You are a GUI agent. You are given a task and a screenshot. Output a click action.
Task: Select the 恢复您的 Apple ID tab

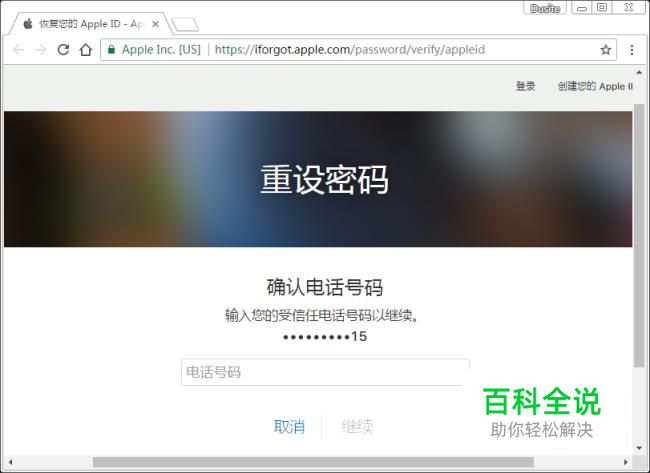point(89,24)
